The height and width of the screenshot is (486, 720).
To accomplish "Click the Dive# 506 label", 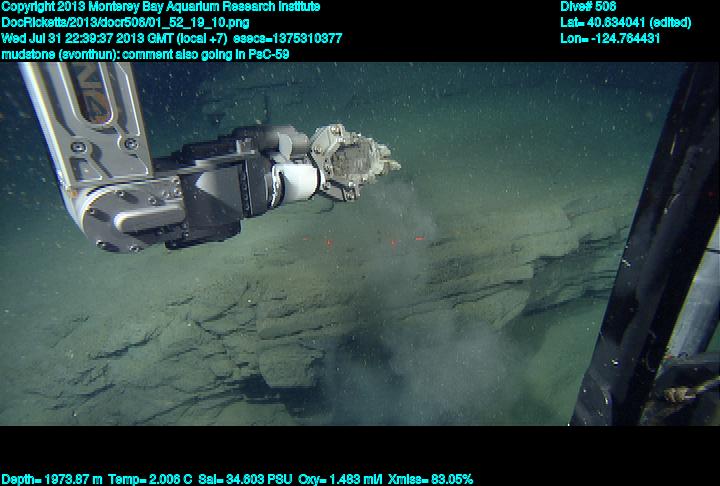I will pyautogui.click(x=589, y=7).
